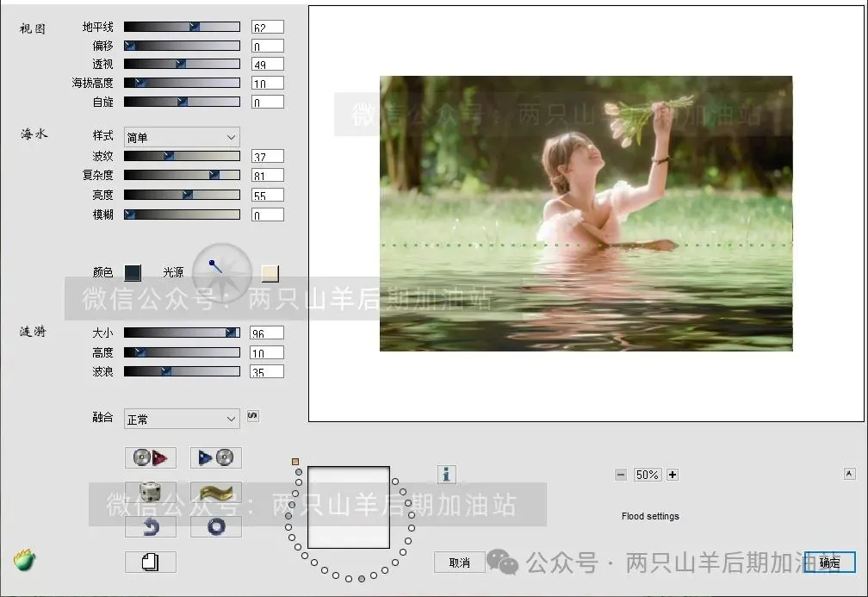Image resolution: width=868 pixels, height=597 pixels.
Task: Click the plus zoom-in button
Action: pyautogui.click(x=673, y=475)
